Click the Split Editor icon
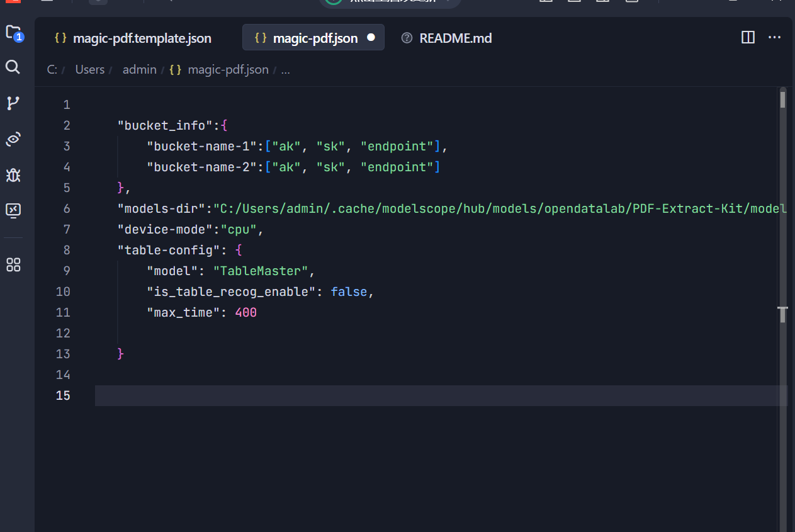 point(748,38)
